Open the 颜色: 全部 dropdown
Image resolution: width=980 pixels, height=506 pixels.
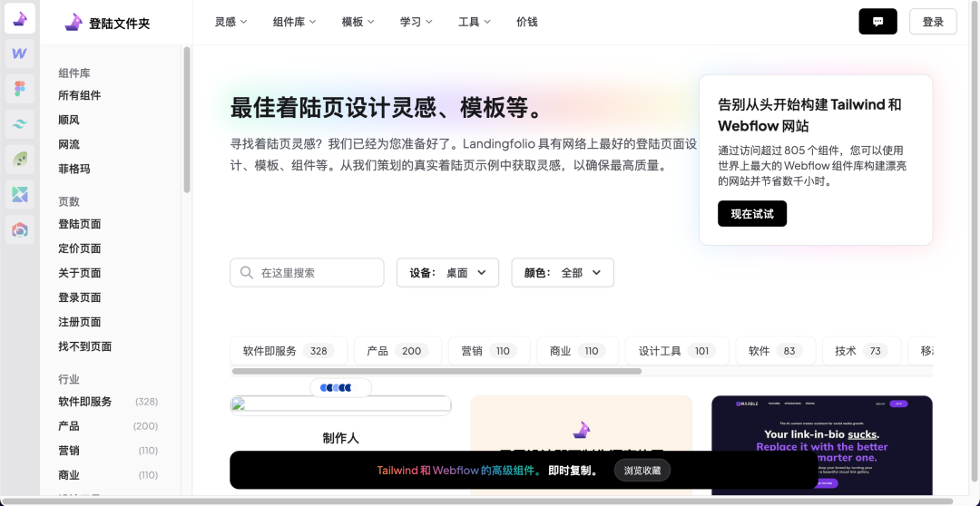pyautogui.click(x=563, y=273)
